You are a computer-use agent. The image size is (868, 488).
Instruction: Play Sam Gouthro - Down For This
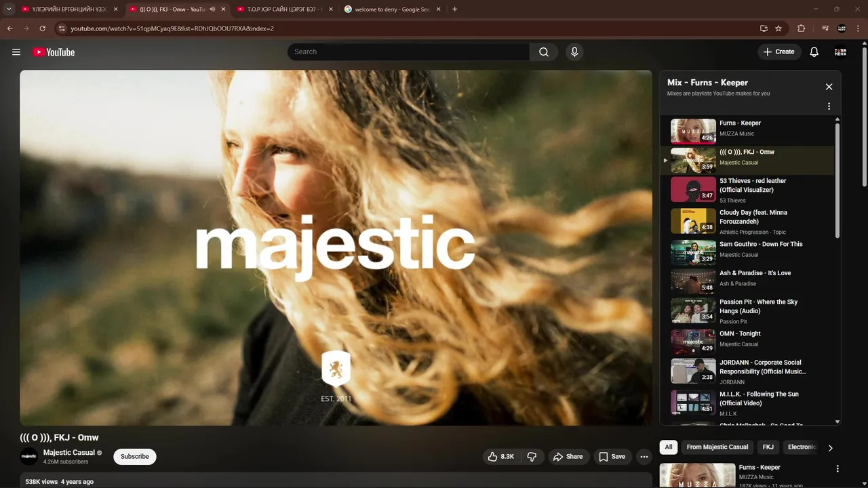coord(747,252)
